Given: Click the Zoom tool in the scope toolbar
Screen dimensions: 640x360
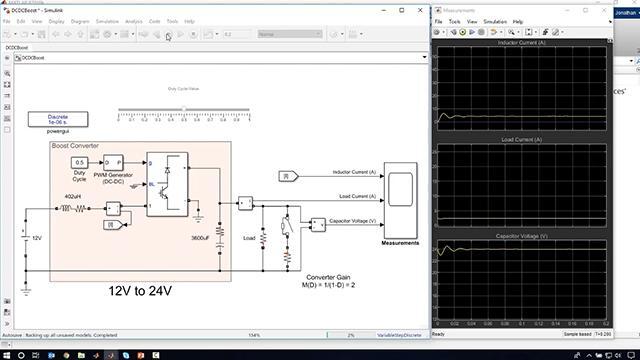Looking at the screenshot, I should [511, 32].
